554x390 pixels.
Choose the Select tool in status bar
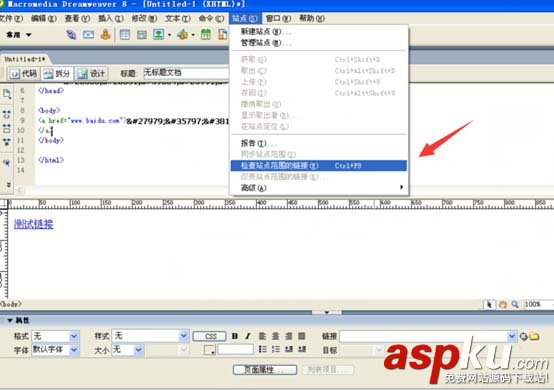489,304
